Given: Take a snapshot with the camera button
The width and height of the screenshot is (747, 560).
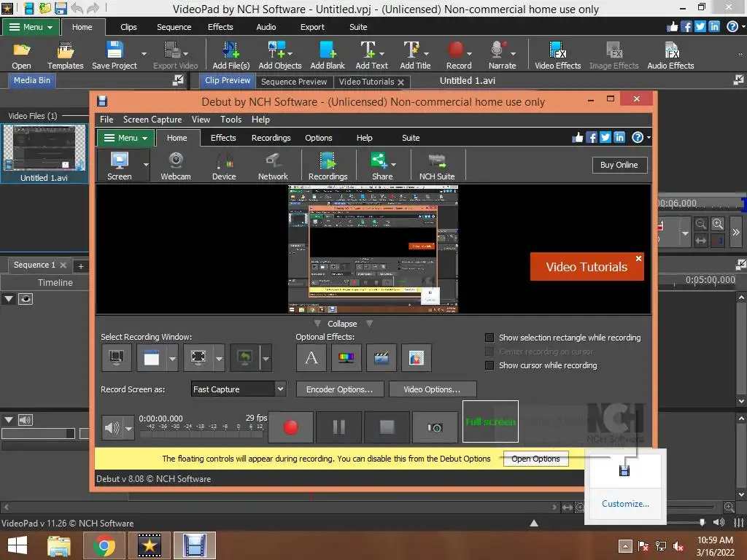Looking at the screenshot, I should 435,427.
